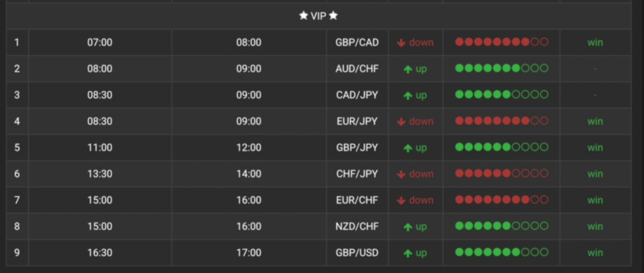Click the green up arrow for AUD/CHF
The height and width of the screenshot is (273, 644).
[408, 69]
